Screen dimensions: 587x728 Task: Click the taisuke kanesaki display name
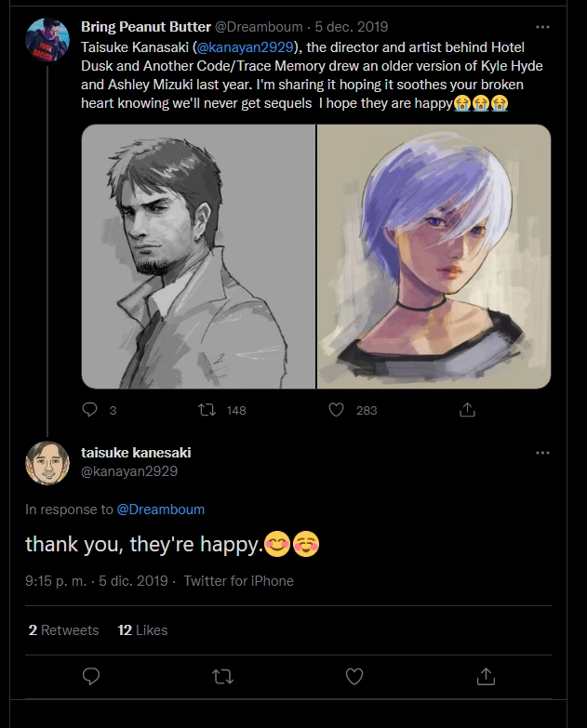click(136, 453)
